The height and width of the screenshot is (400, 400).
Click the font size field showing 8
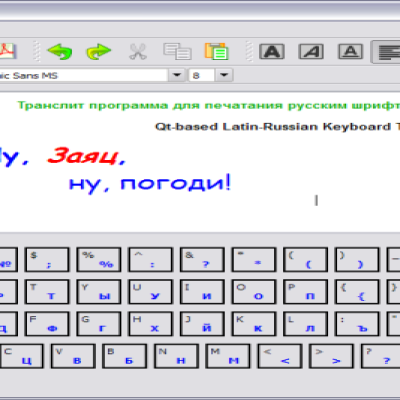coord(202,75)
